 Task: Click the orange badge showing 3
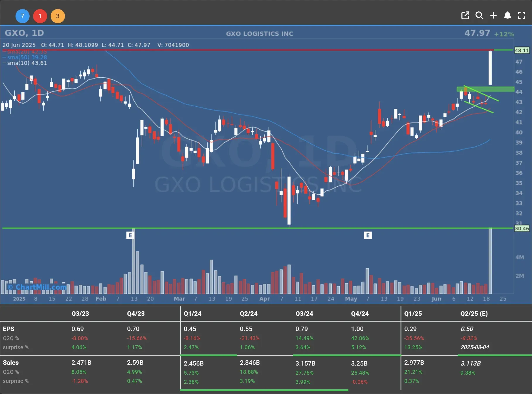(58, 16)
